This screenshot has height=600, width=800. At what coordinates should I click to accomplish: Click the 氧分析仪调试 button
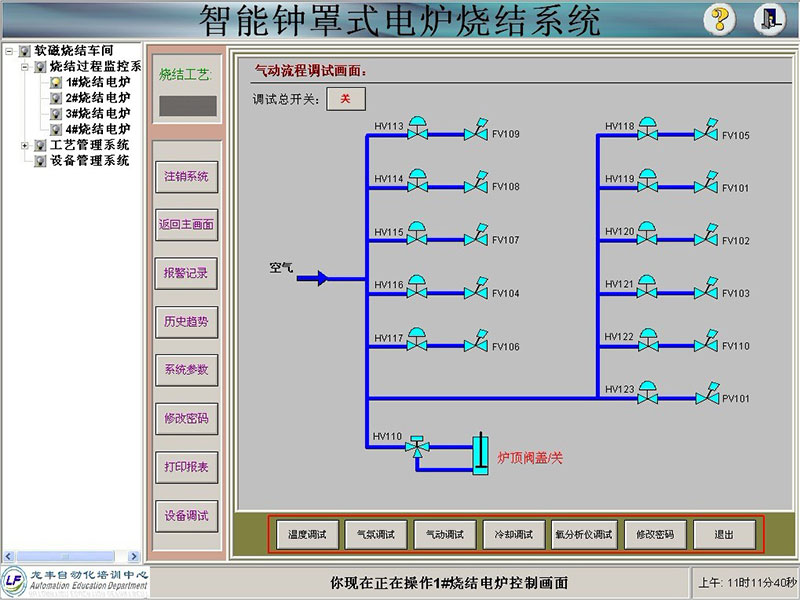tap(583, 534)
